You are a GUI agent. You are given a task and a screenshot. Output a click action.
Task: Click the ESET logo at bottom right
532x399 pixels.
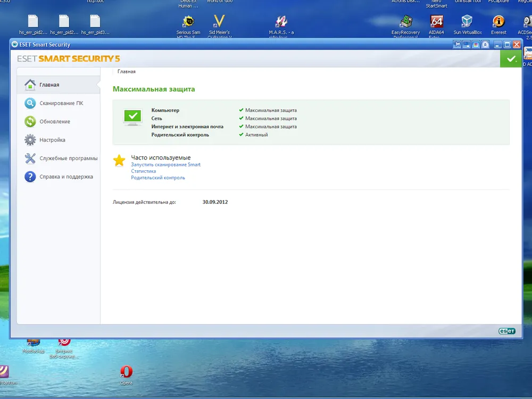tap(506, 331)
